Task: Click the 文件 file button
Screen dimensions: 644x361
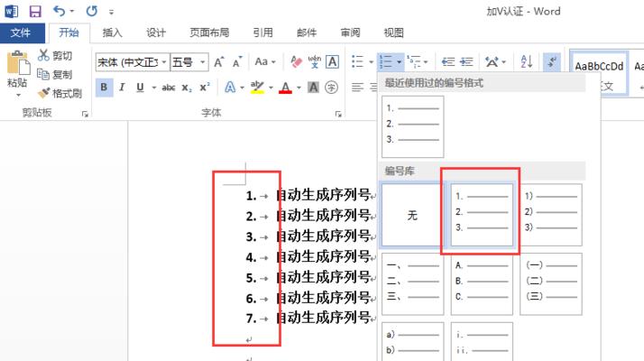Action: coord(21,33)
